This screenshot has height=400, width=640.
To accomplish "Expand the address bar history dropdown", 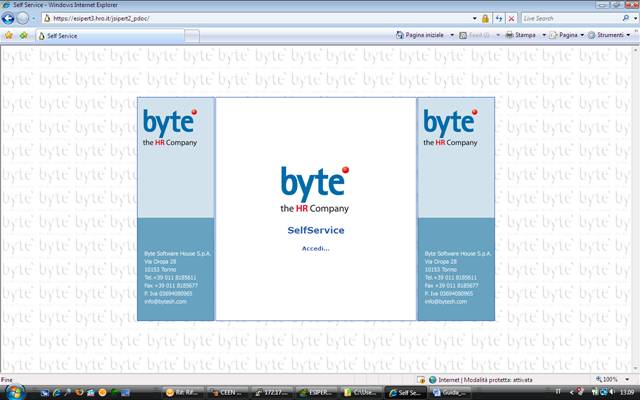I will click(x=474, y=18).
